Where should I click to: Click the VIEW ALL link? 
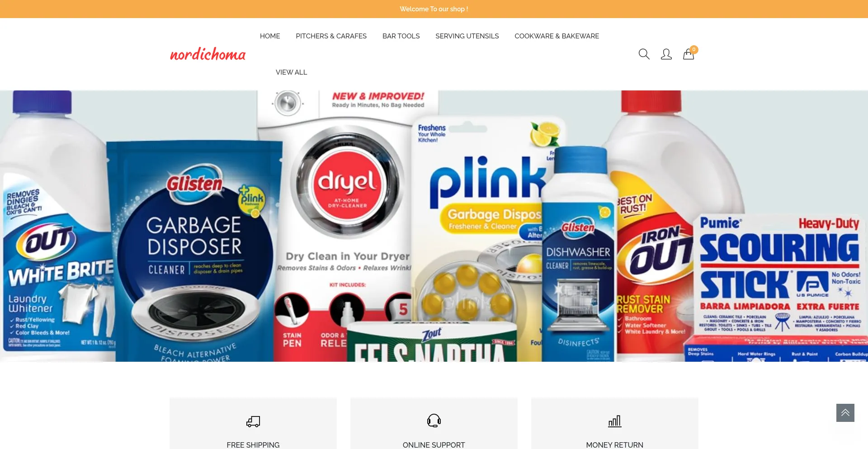pos(292,72)
